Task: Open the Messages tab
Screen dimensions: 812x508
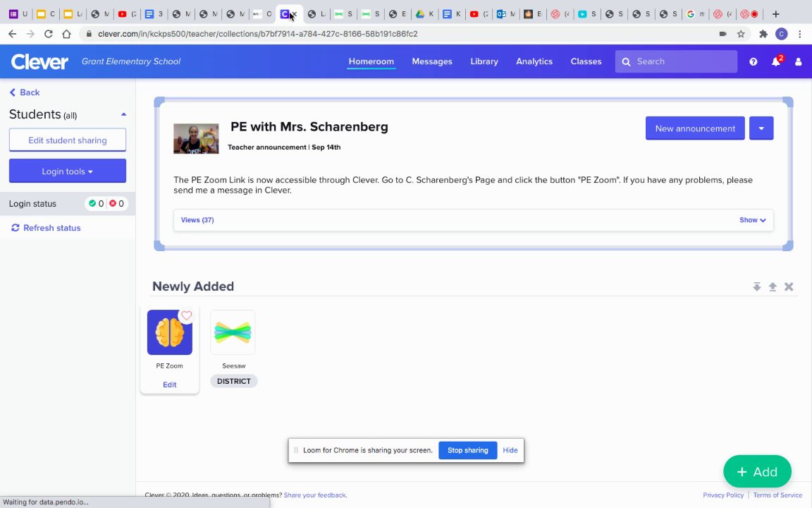Action: pos(432,61)
